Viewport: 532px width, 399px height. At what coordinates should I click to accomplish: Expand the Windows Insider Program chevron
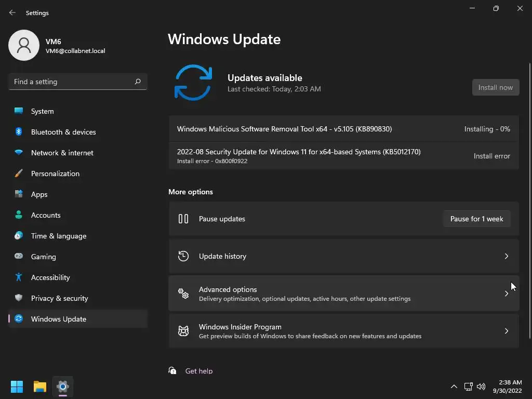click(x=507, y=331)
